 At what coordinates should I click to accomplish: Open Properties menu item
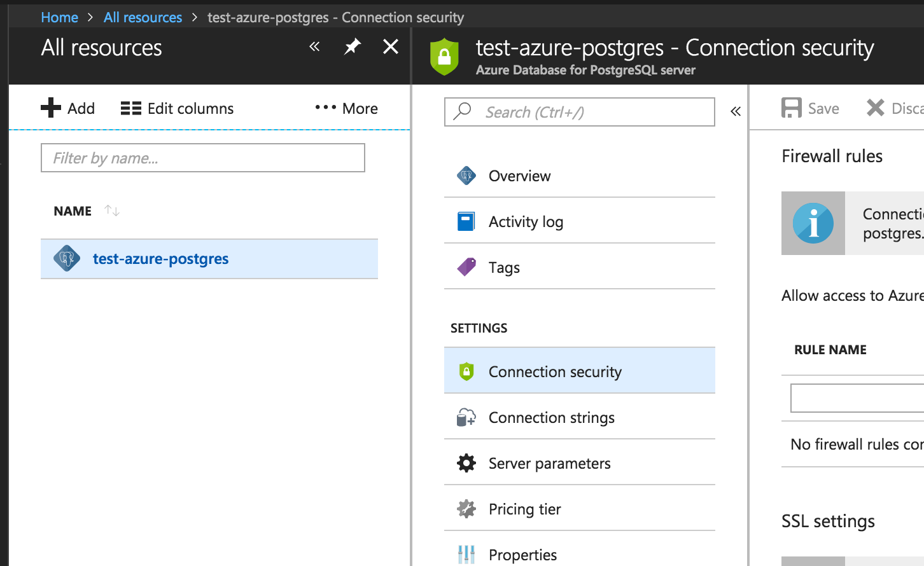(x=580, y=549)
